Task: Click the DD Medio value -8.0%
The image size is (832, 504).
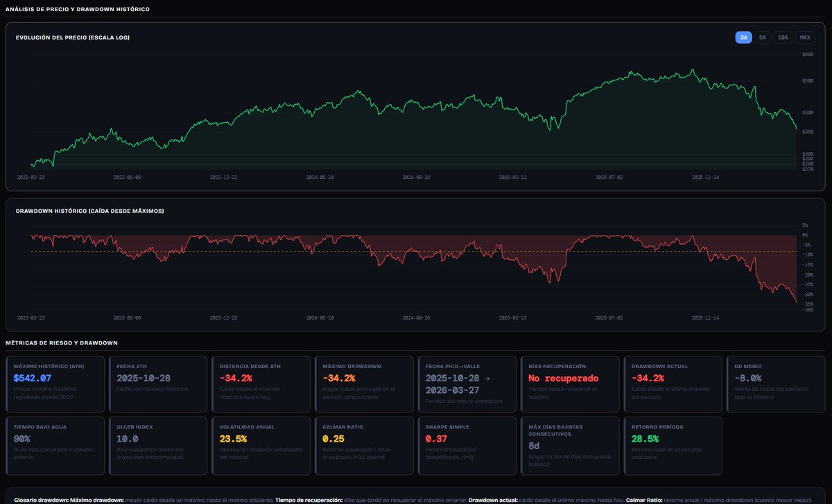Action: 747,378
